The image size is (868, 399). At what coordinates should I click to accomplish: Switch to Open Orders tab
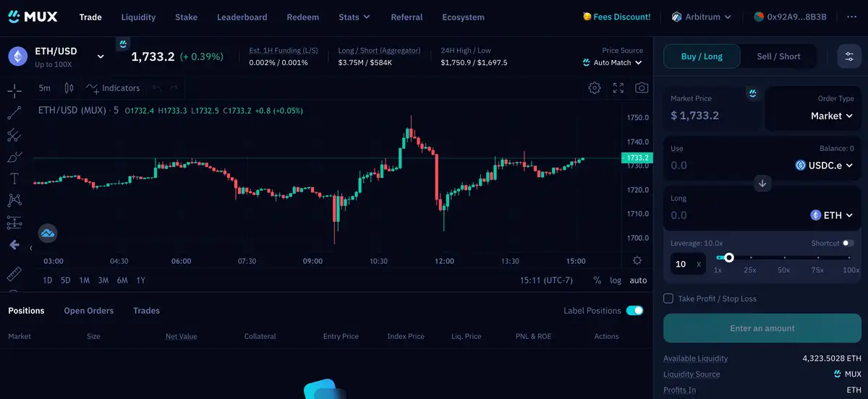[89, 311]
